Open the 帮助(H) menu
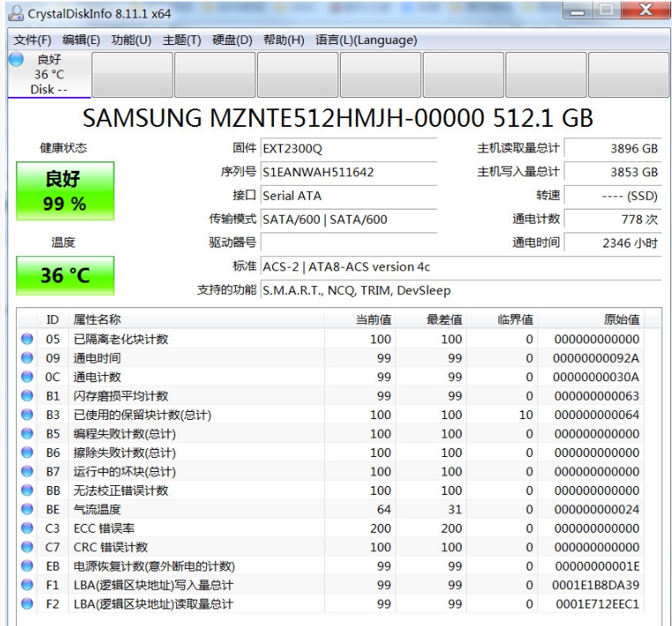The image size is (672, 626). pyautogui.click(x=284, y=41)
